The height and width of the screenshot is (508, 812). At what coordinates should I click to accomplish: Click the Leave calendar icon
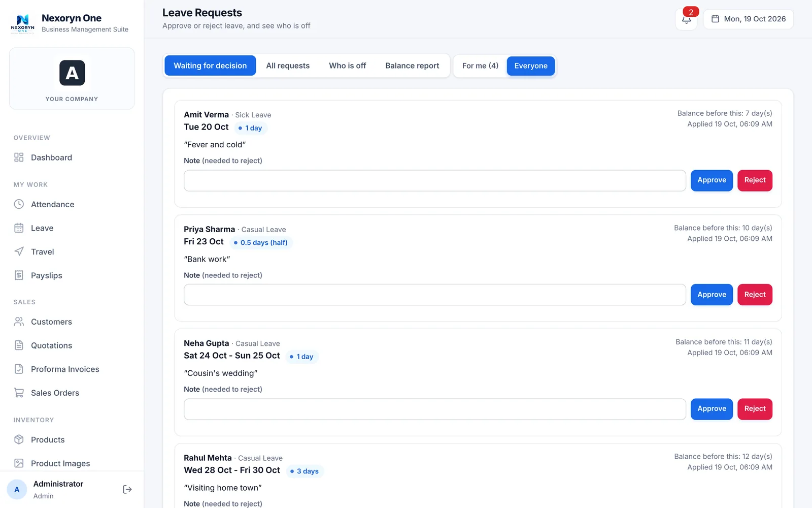(x=19, y=228)
